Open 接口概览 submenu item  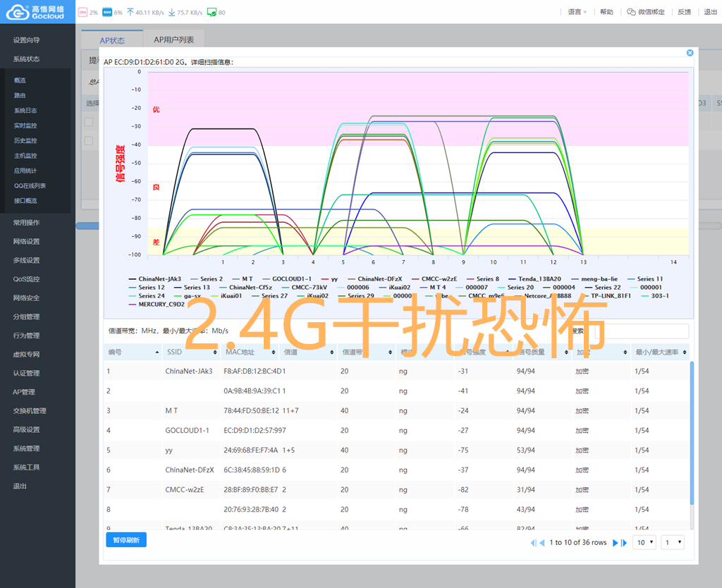25,201
